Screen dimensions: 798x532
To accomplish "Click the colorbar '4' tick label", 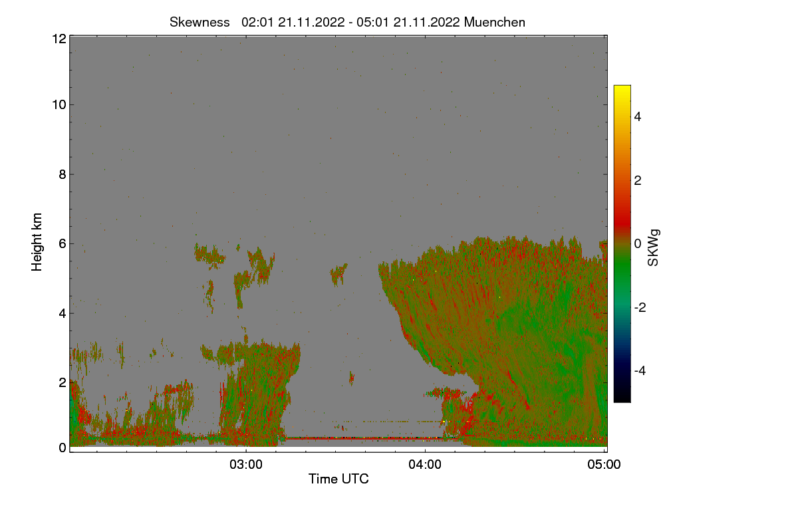I will (638, 116).
